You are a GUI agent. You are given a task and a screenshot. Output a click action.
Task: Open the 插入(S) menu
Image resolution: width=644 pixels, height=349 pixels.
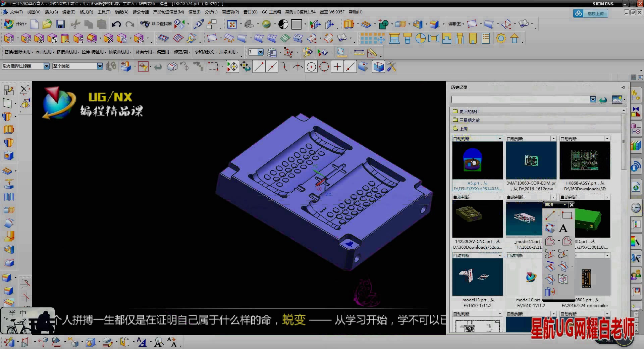(51, 12)
